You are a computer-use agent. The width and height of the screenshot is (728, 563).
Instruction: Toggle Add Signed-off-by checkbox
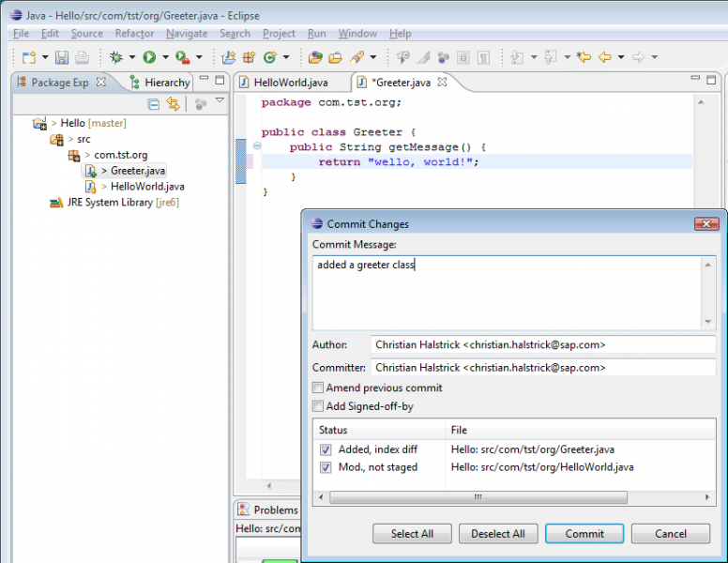pyautogui.click(x=318, y=406)
